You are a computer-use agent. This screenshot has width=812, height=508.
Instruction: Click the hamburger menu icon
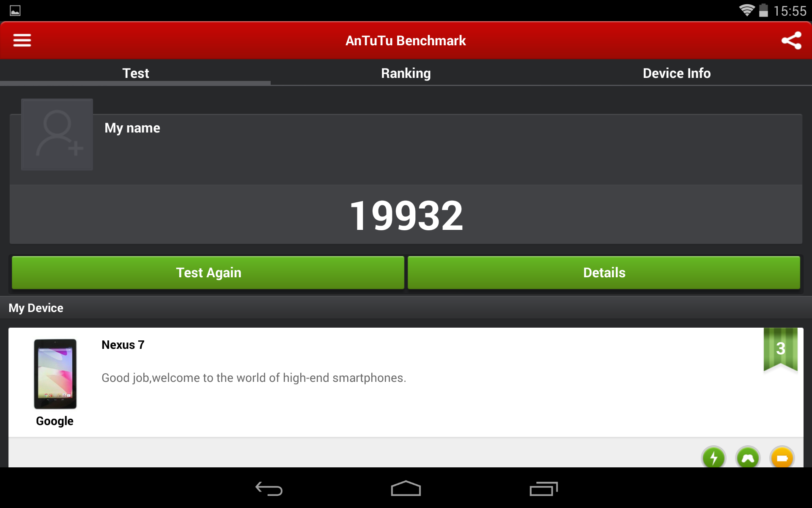pos(22,40)
